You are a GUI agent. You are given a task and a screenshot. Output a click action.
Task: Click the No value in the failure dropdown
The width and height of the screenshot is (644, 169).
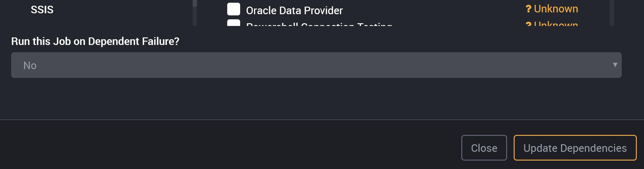pos(30,65)
